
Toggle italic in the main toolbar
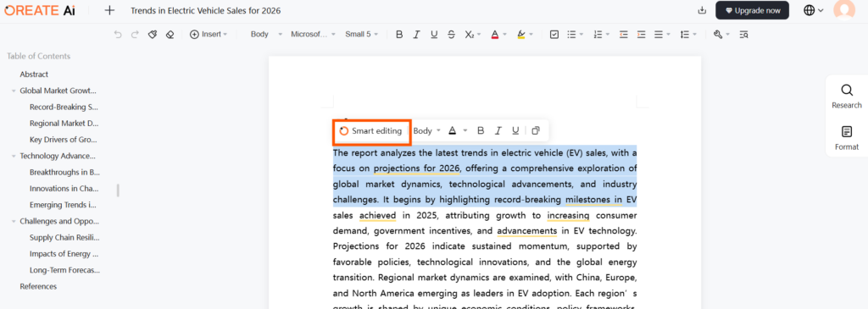416,34
